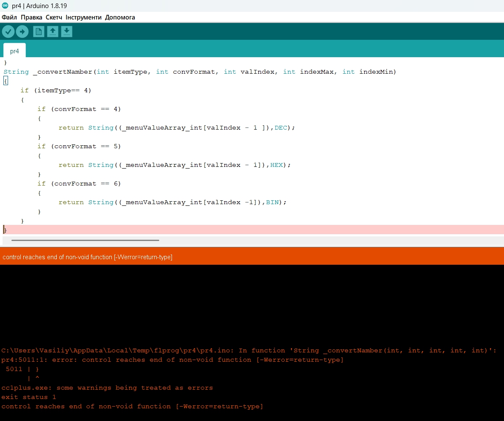This screenshot has width=504, height=421.
Task: Click the HEX keyword in the code
Action: coord(277,165)
